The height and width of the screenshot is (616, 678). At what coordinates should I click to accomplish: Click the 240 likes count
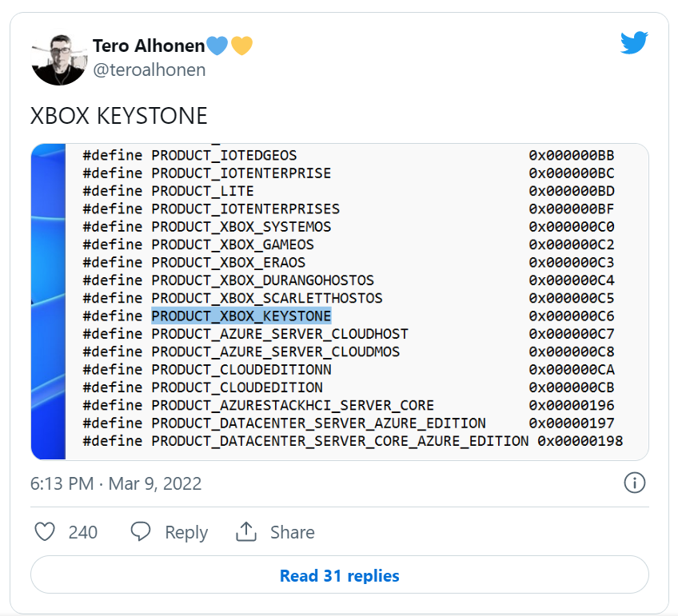pyautogui.click(x=83, y=532)
